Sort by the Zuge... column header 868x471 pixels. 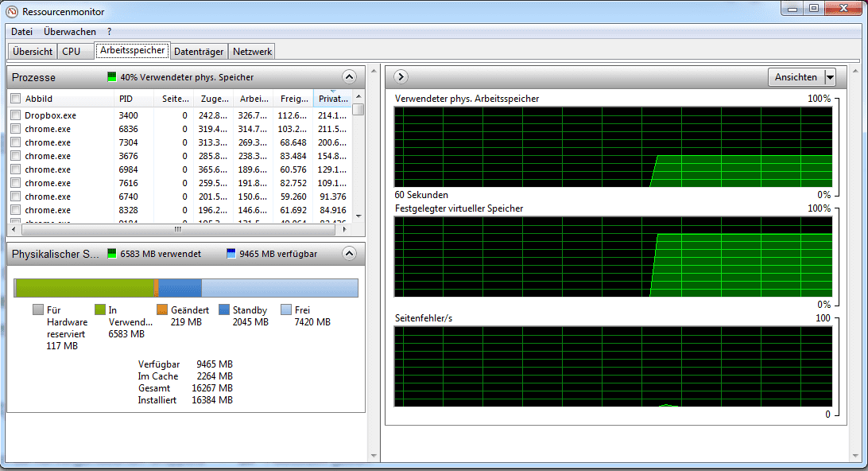pos(214,99)
